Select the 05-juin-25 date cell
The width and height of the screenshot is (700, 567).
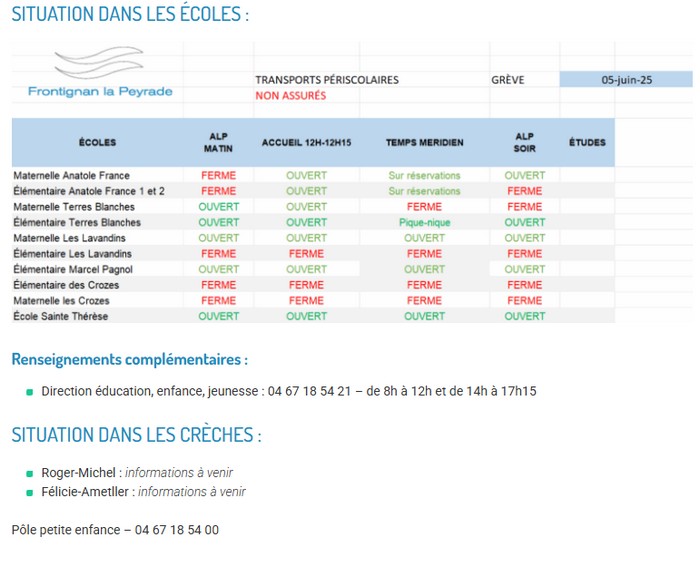click(x=626, y=80)
